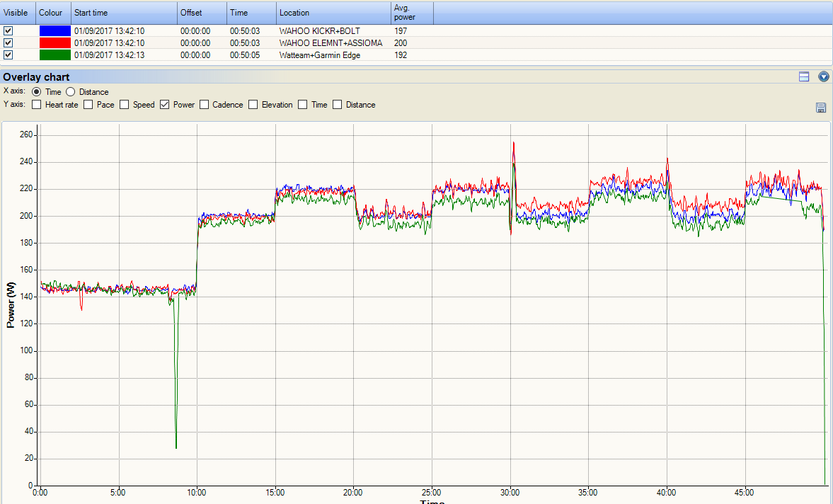
Task: Click the blue colour swatch for KICKR+BOLT
Action: (54, 31)
